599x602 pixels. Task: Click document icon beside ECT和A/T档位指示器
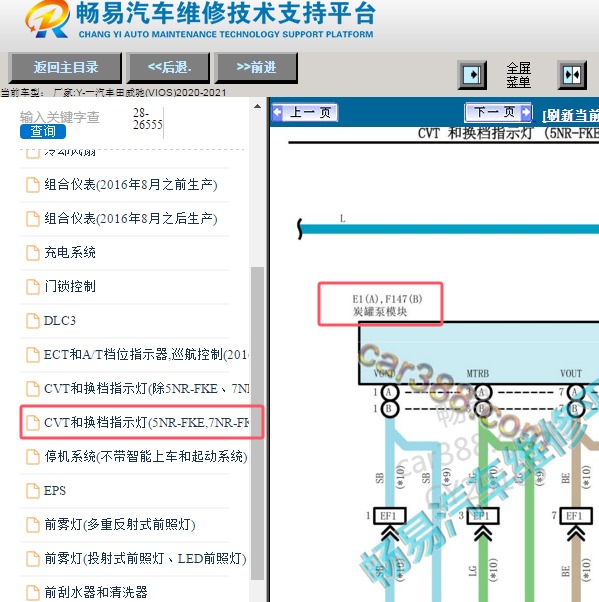click(x=33, y=355)
